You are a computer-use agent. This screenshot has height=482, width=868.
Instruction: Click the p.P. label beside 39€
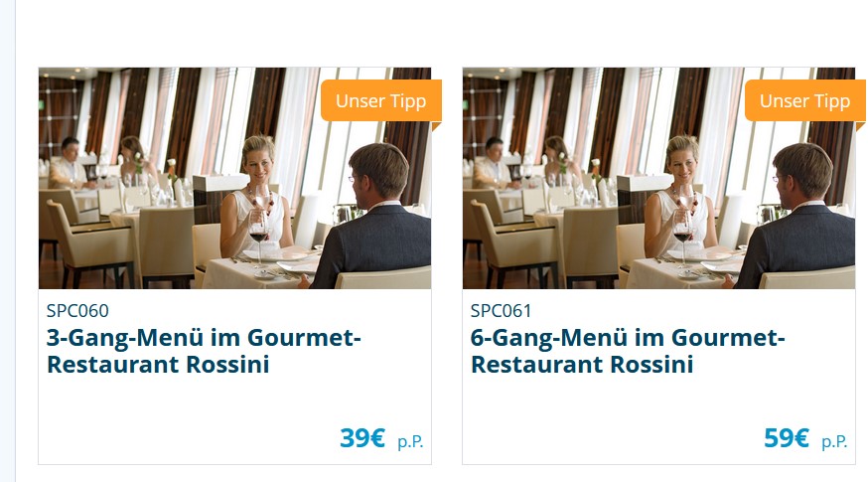(410, 441)
